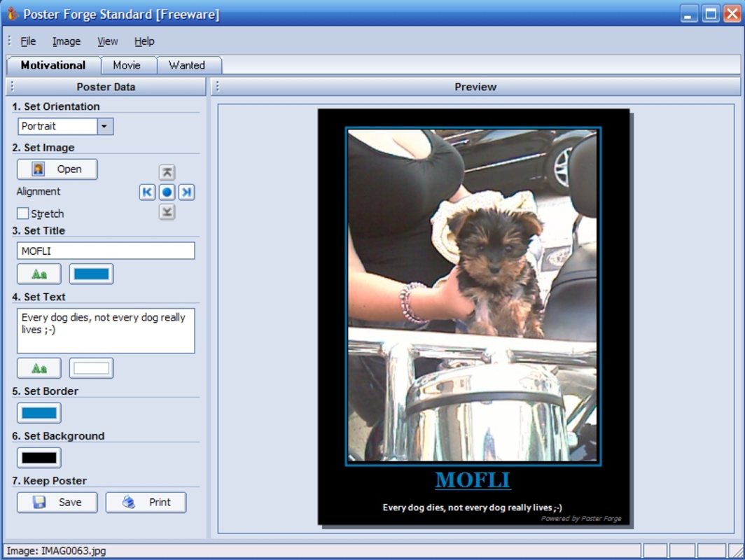Open the View menu
Screen dimensions: 745x560
pyautogui.click(x=106, y=41)
